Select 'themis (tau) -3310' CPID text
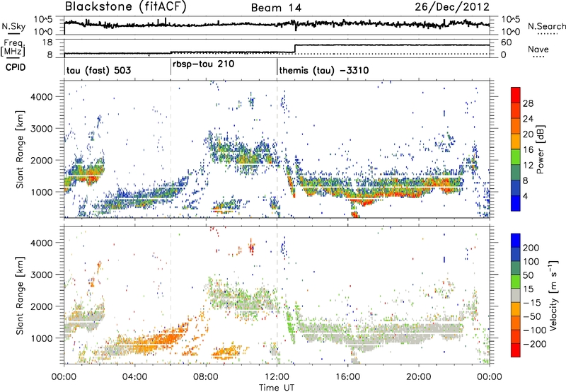Image resolution: width=566 pixels, height=392 pixels. [324, 70]
